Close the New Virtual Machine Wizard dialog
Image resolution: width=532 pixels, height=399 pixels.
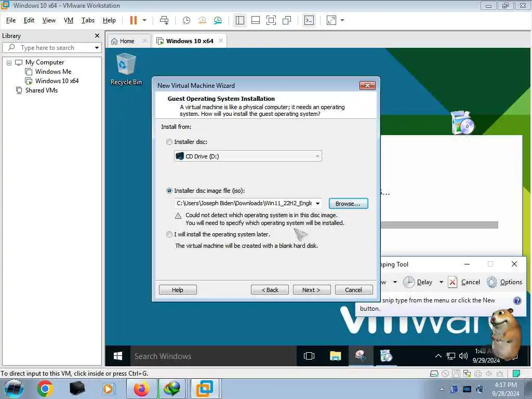point(367,86)
